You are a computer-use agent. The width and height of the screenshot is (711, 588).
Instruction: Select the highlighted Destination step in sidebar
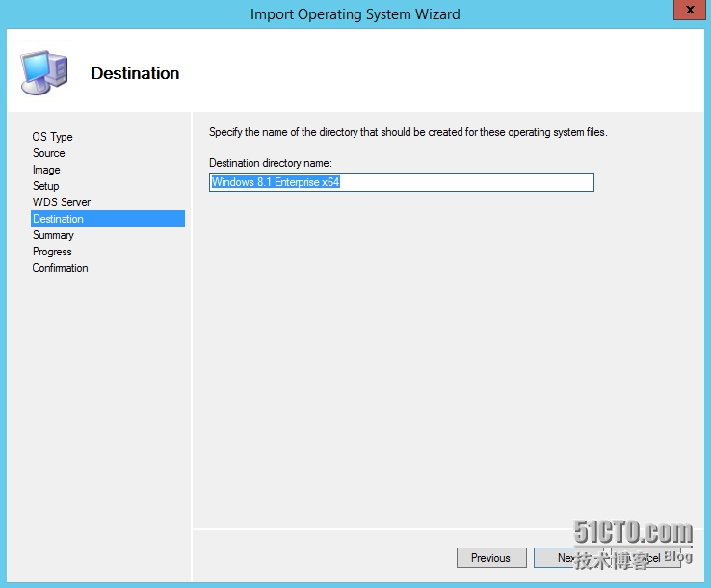pyautogui.click(x=108, y=218)
